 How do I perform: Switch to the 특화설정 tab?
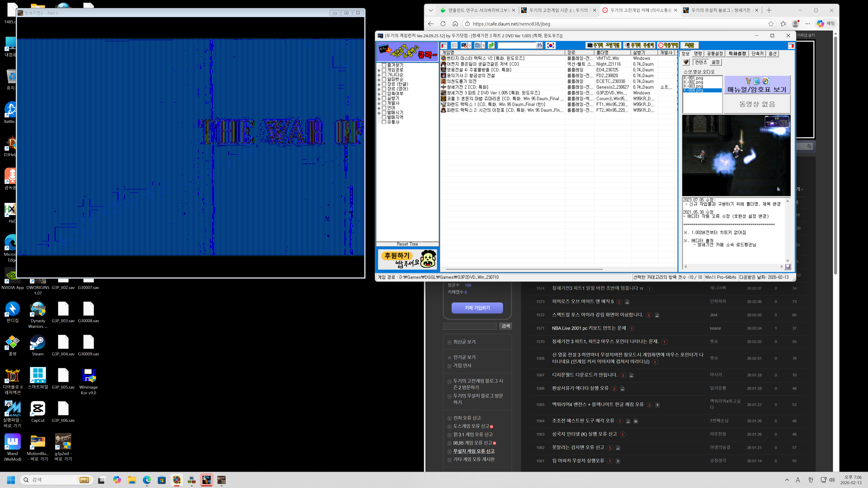tap(737, 54)
